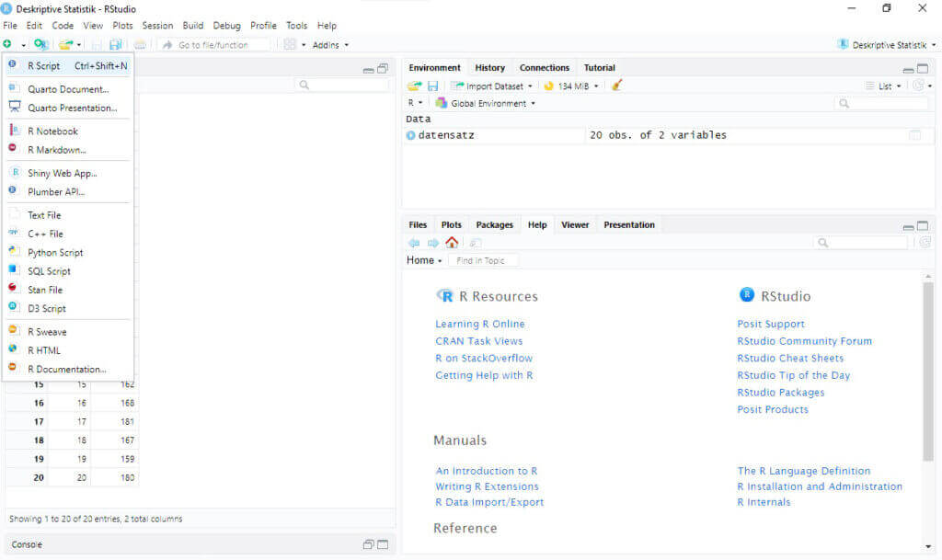Click the Help home icon

(x=452, y=243)
